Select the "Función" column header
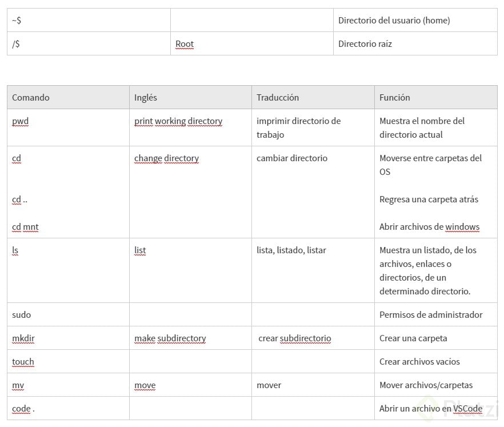504x427 pixels. (395, 97)
